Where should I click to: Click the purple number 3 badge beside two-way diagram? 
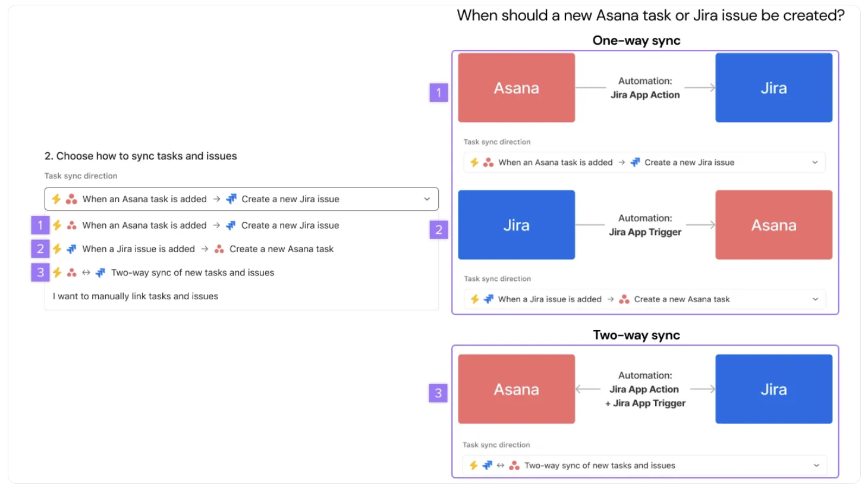[x=438, y=393]
